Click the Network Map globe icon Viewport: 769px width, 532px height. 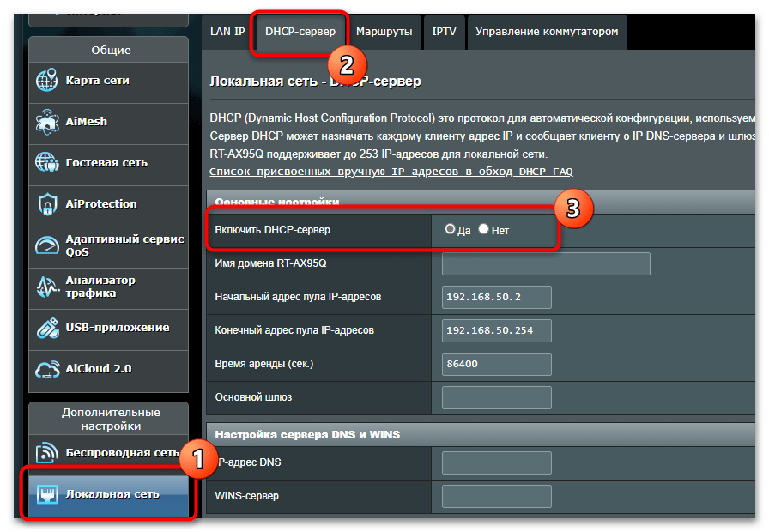[46, 81]
